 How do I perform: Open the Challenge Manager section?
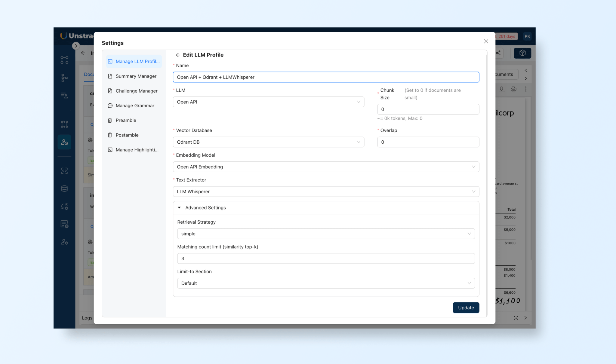pyautogui.click(x=136, y=91)
